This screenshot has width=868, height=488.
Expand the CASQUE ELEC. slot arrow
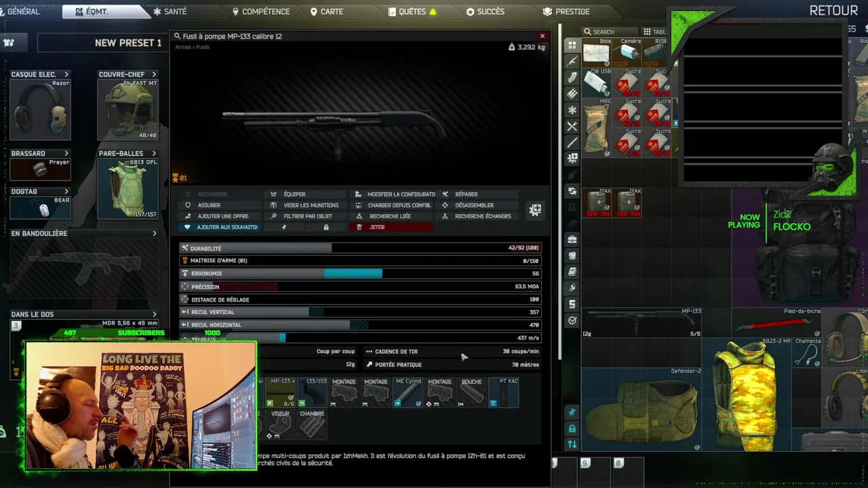click(x=66, y=75)
